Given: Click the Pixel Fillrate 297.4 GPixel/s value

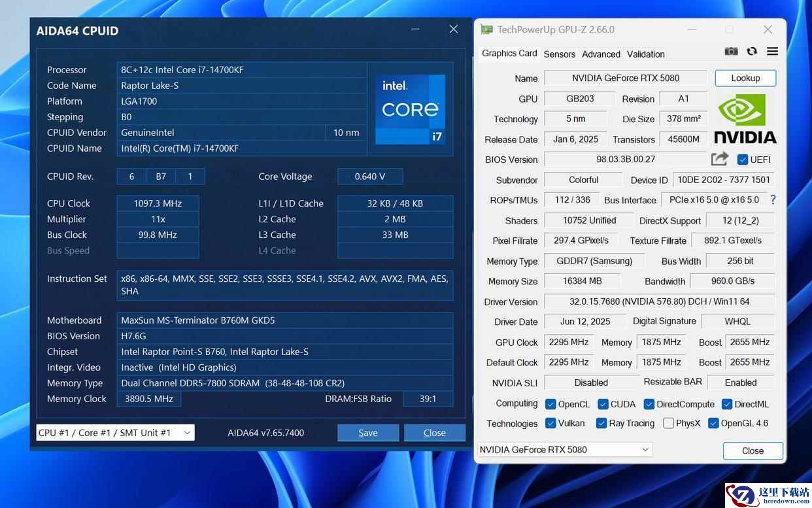Looking at the screenshot, I should click(x=581, y=241).
